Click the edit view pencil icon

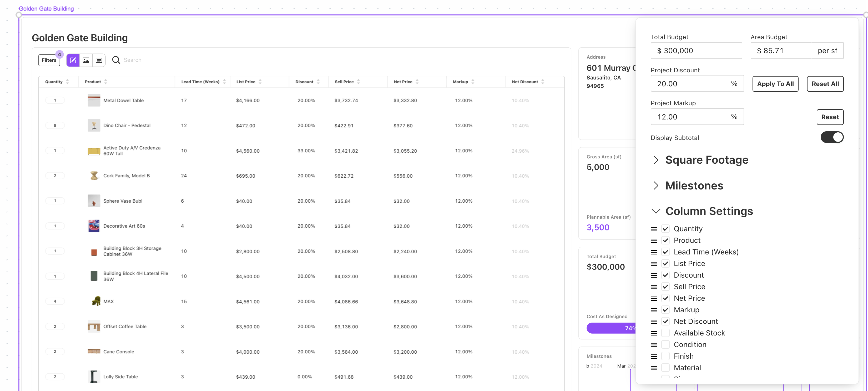click(x=73, y=60)
